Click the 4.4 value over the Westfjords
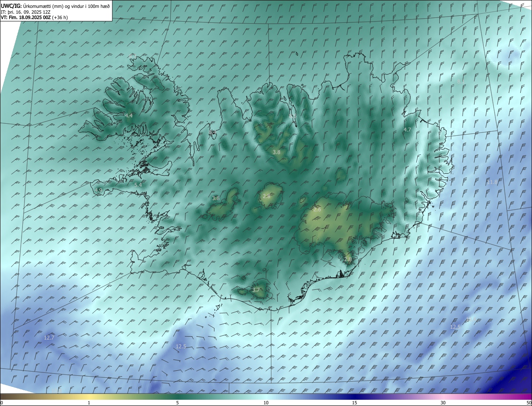532x406 pixels. (x=129, y=115)
